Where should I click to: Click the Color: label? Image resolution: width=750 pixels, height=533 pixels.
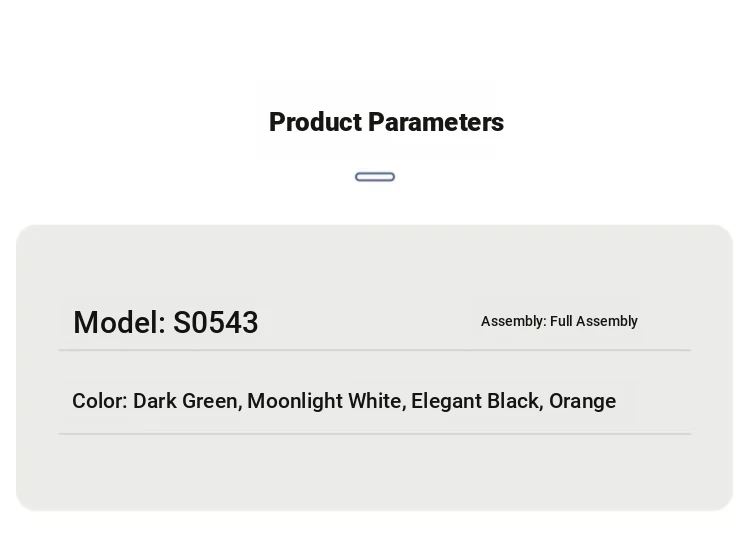click(x=100, y=401)
